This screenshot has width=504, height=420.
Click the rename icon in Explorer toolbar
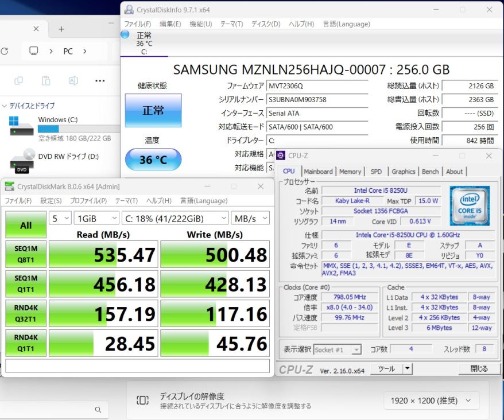pos(73,81)
